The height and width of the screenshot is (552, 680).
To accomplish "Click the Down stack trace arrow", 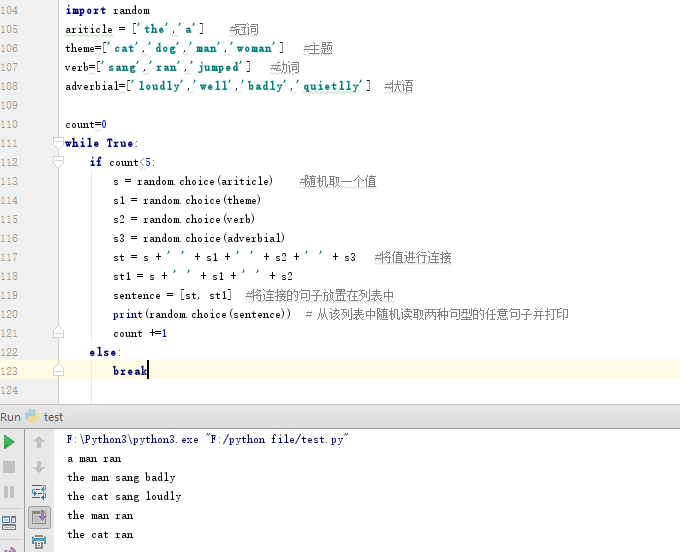I will point(39,467).
